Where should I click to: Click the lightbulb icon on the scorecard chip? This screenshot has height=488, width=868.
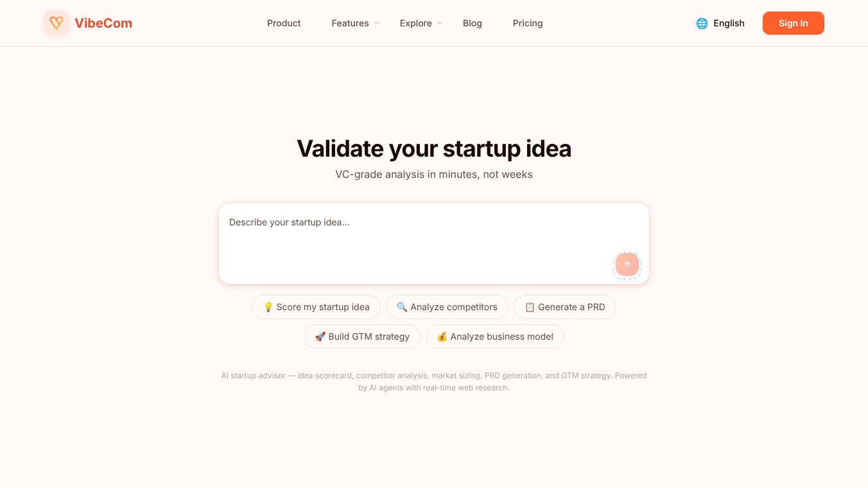[x=268, y=307]
